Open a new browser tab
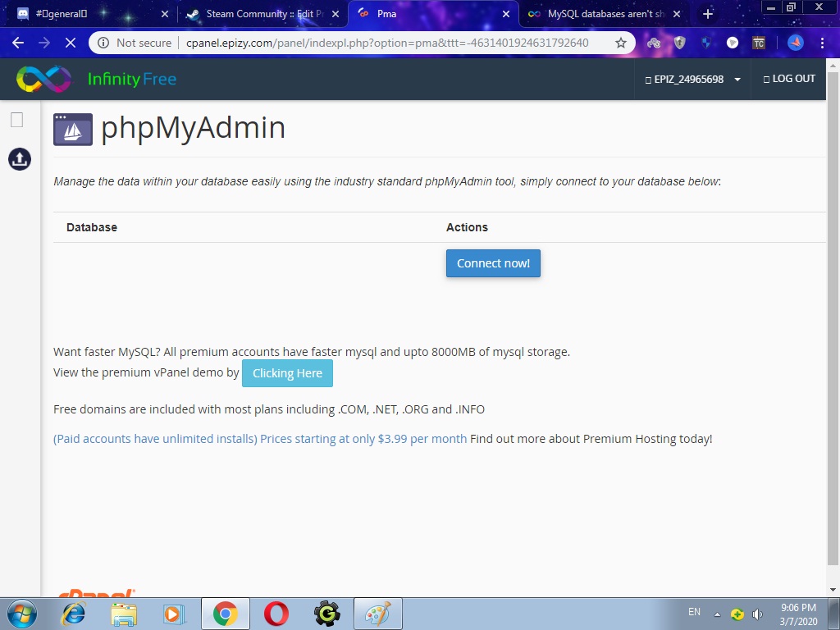Image resolution: width=840 pixels, height=630 pixels. pos(708,14)
